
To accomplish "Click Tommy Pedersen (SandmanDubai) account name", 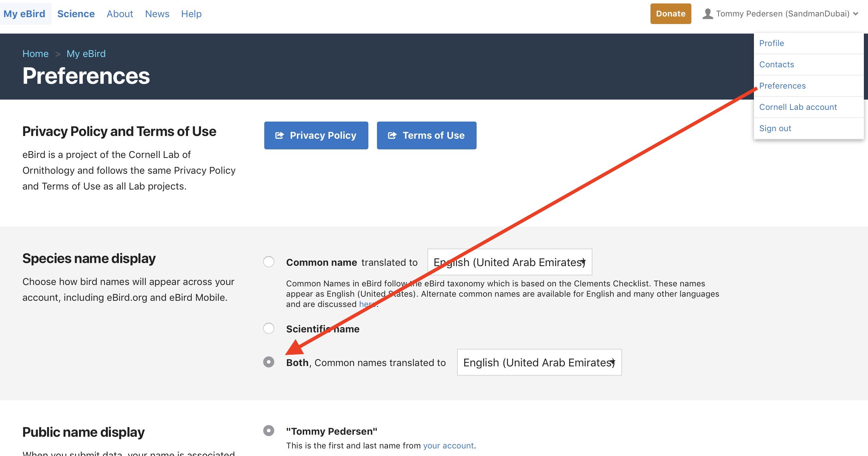I will 782,14.
